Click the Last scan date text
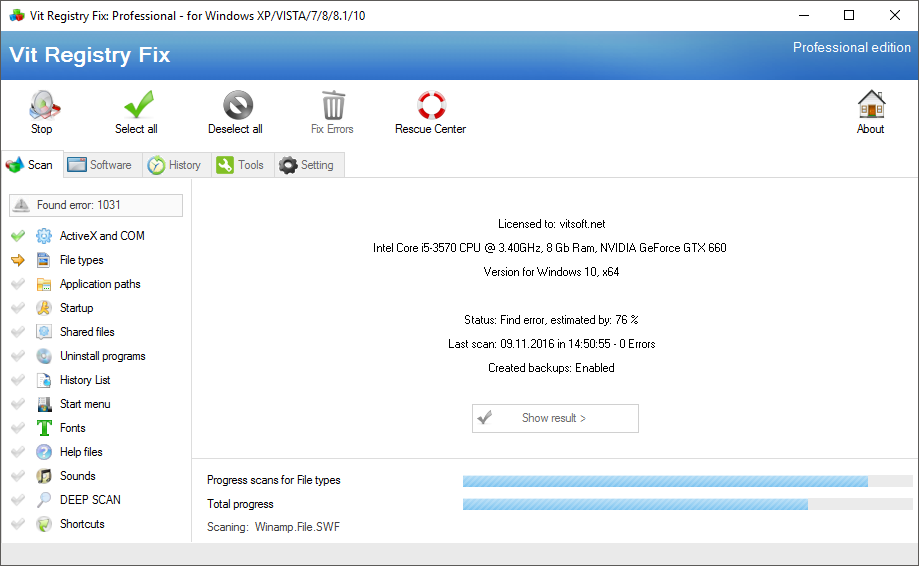This screenshot has width=919, height=566. [552, 344]
